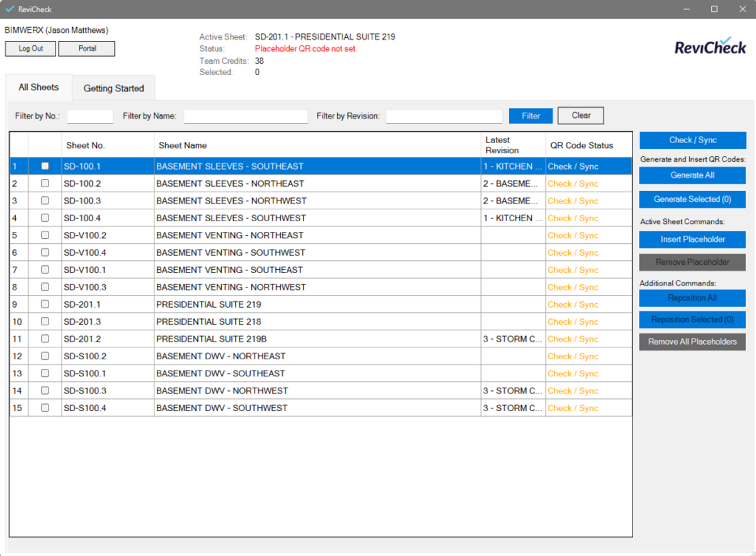Apply the Filter button
This screenshot has height=556, width=756.
530,115
